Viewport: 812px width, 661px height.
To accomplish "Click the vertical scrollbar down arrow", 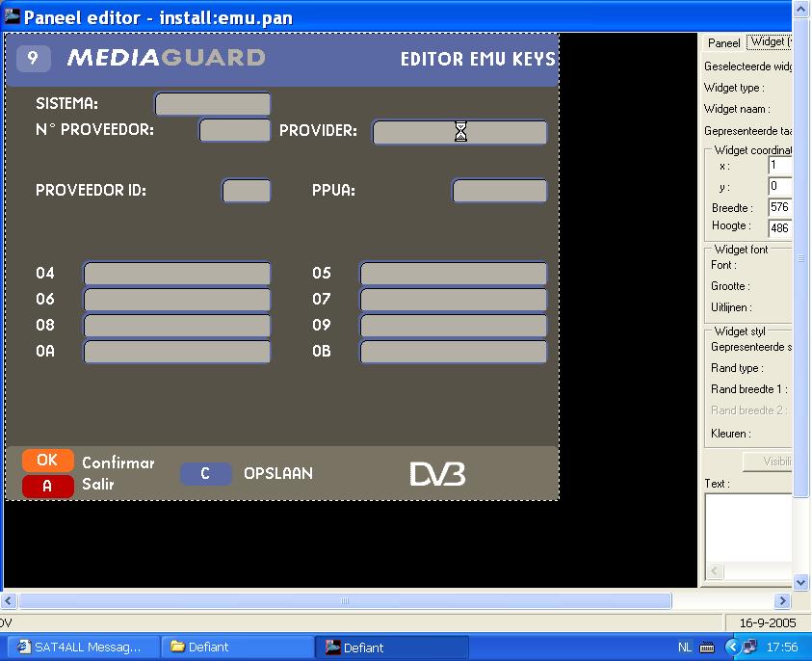I will (801, 582).
